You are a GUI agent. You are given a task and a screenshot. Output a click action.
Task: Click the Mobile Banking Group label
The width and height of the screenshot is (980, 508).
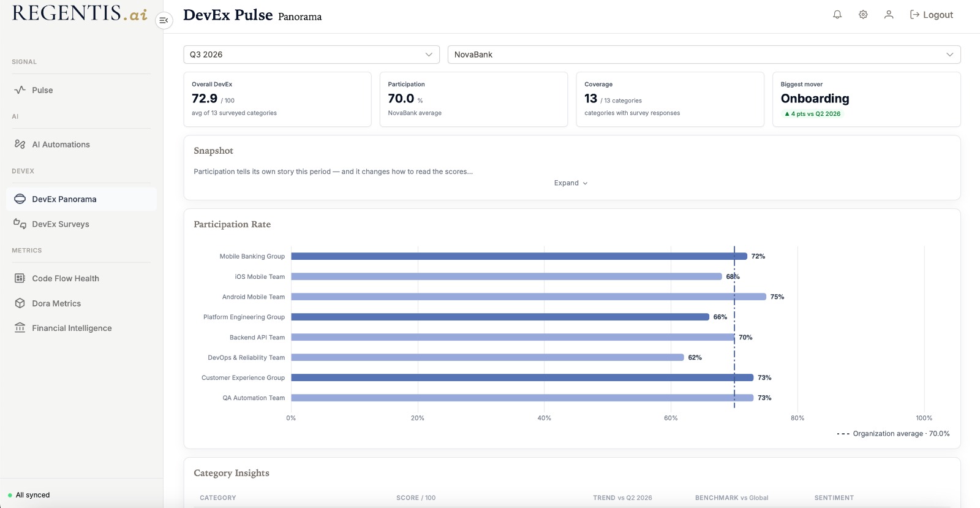252,256
